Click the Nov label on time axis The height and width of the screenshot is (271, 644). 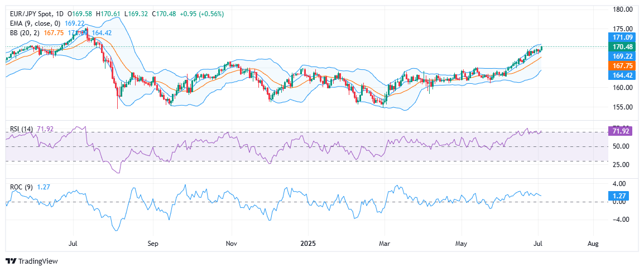coord(232,244)
